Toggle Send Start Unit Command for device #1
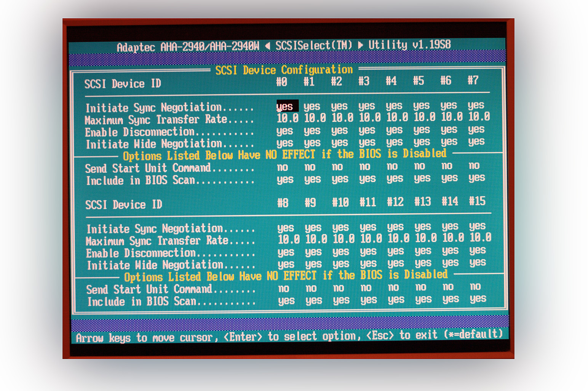588x391 pixels. (310, 167)
